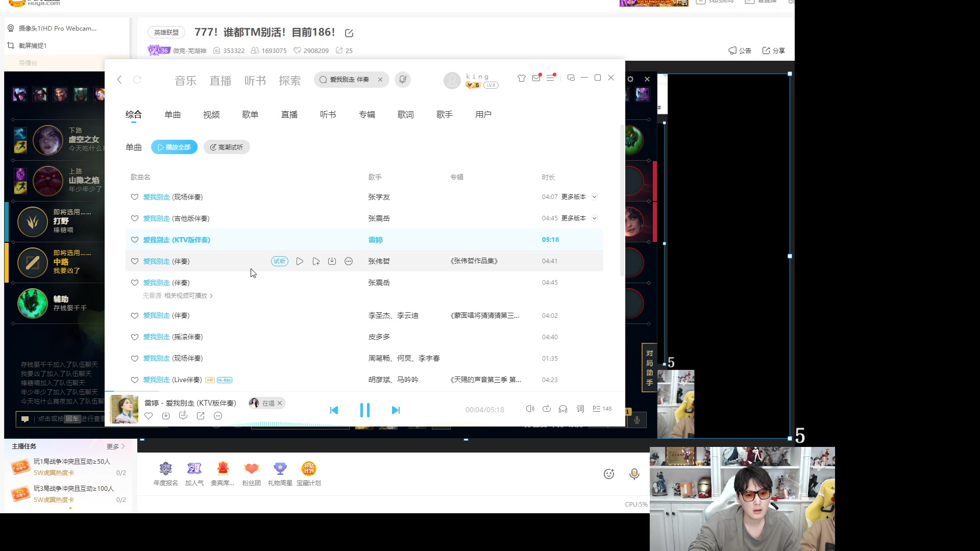Open the skin (shirt) icon in player header

521,78
